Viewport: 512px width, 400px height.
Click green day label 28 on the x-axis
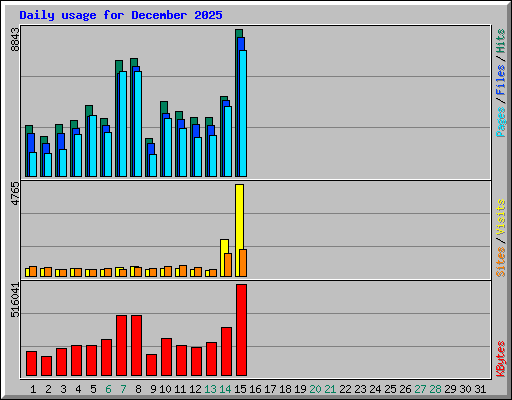point(435,389)
